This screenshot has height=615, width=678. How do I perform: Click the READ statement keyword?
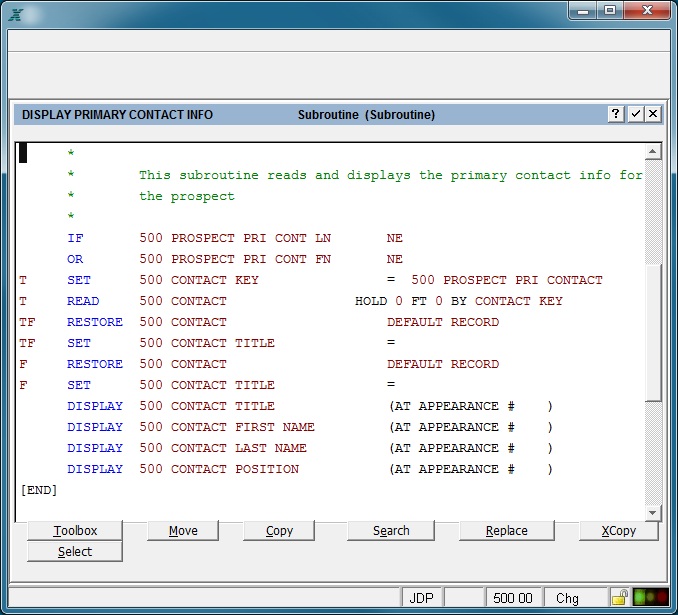coord(83,301)
